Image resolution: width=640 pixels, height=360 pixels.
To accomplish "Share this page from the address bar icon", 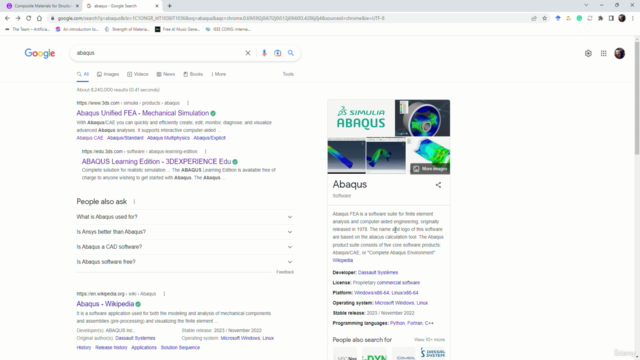I will click(x=534, y=18).
